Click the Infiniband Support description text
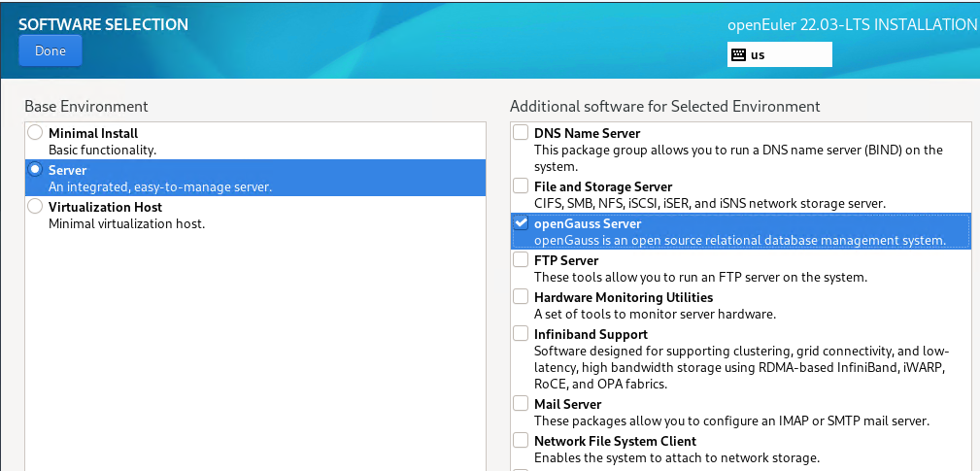 coord(741,368)
